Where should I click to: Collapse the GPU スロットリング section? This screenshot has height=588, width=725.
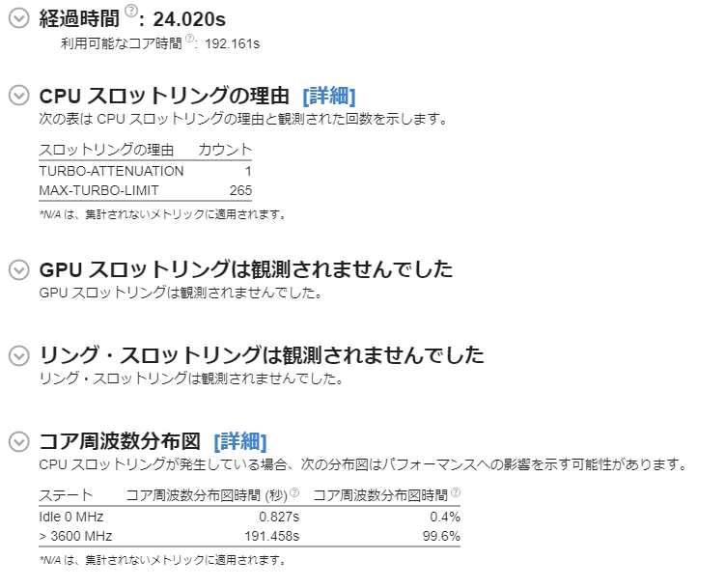click(18, 269)
